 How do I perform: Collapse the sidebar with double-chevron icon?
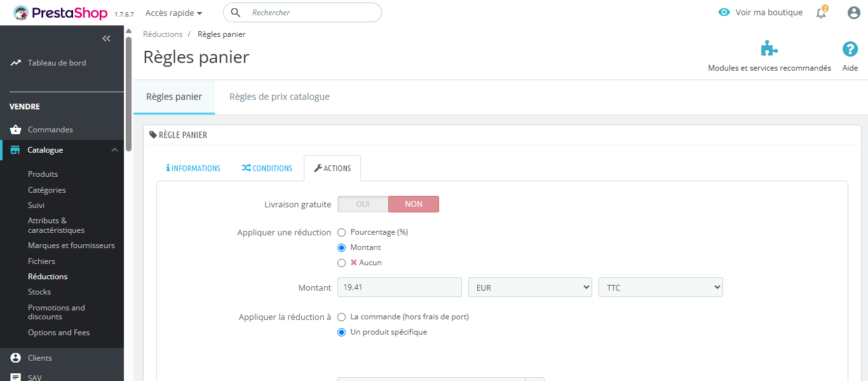[x=106, y=39]
